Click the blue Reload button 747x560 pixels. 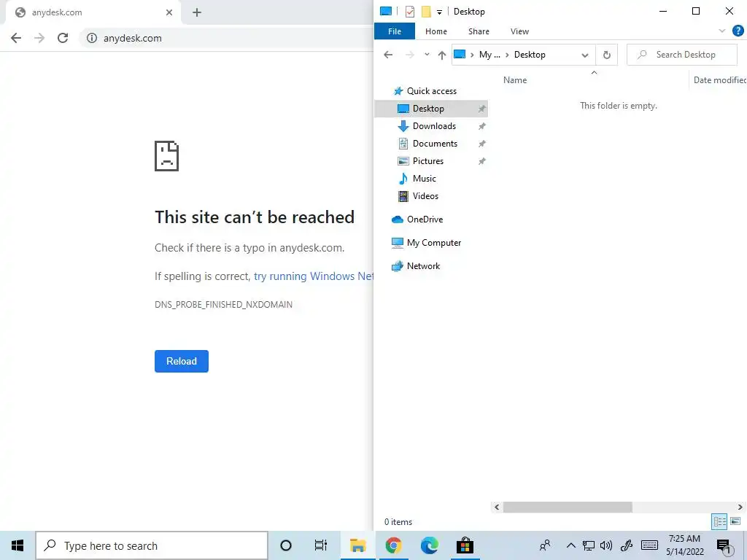click(x=182, y=361)
